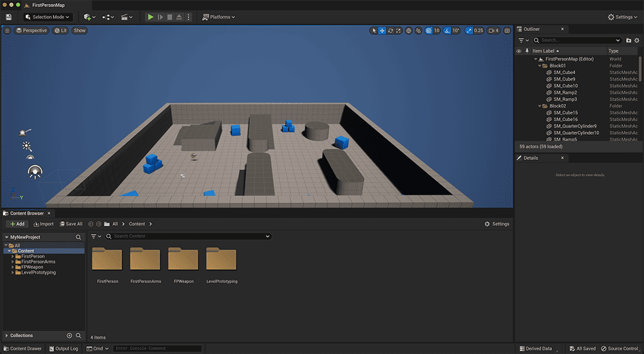Image resolution: width=644 pixels, height=354 pixels.
Task: Switch to the Content Browser tab
Action: [26, 213]
